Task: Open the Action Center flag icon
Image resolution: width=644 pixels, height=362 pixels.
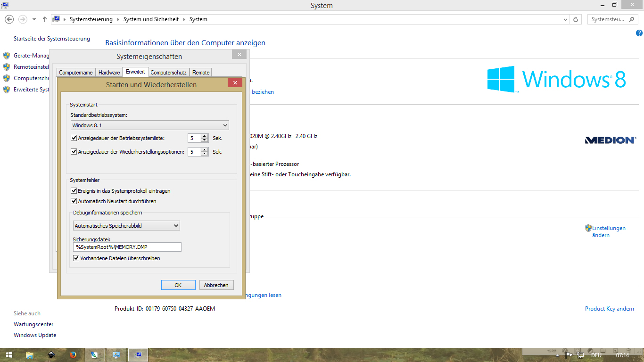Action: click(569, 355)
